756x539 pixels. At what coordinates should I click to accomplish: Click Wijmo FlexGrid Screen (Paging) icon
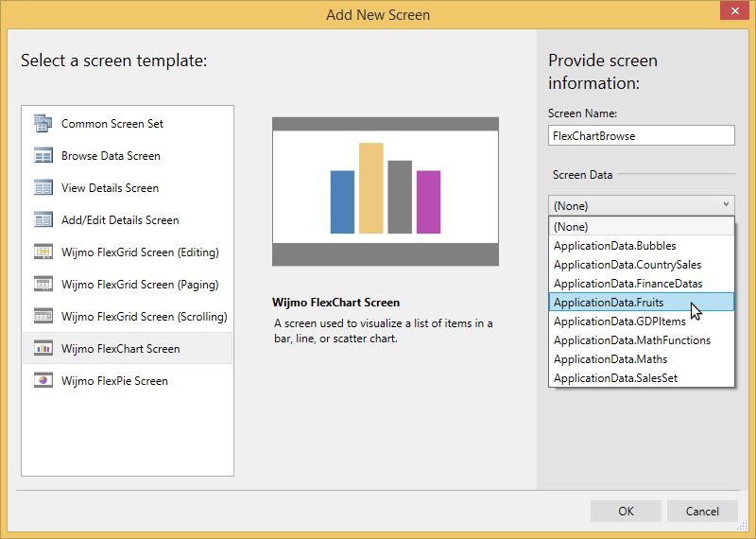pos(43,285)
